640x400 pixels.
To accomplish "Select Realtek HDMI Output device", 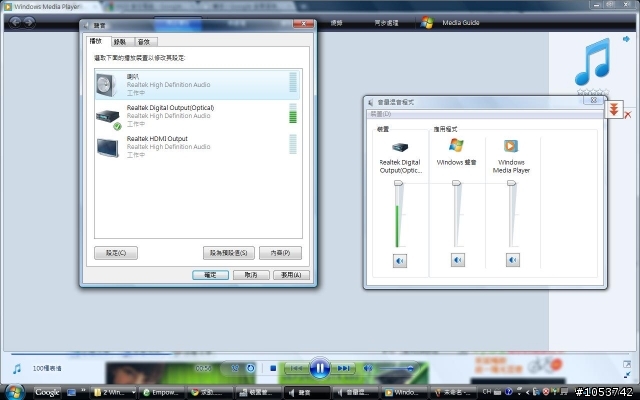I will (x=198, y=147).
